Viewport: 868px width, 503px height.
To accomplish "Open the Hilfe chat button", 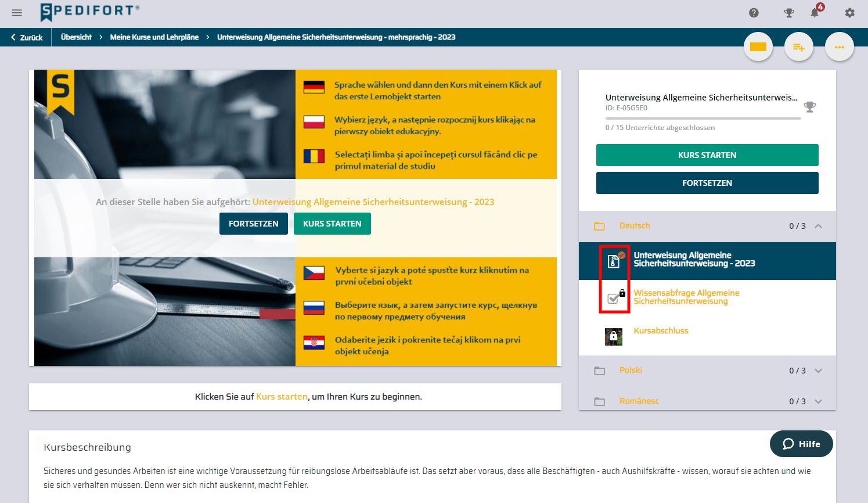I will click(x=801, y=444).
